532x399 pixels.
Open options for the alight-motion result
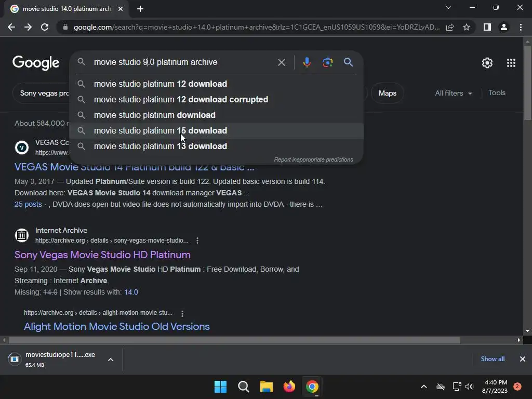pos(182,313)
